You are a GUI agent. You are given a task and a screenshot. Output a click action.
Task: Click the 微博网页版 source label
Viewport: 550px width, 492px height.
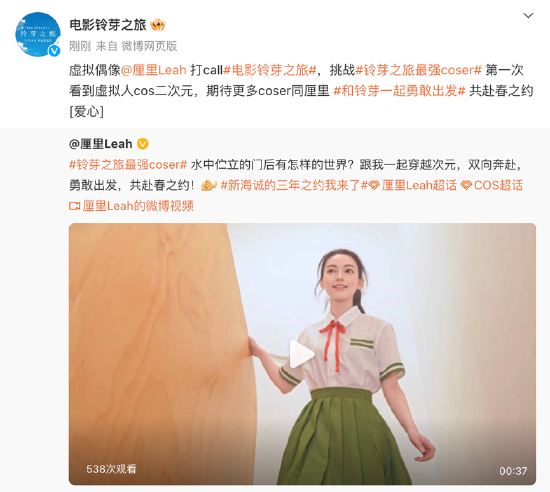tap(149, 46)
